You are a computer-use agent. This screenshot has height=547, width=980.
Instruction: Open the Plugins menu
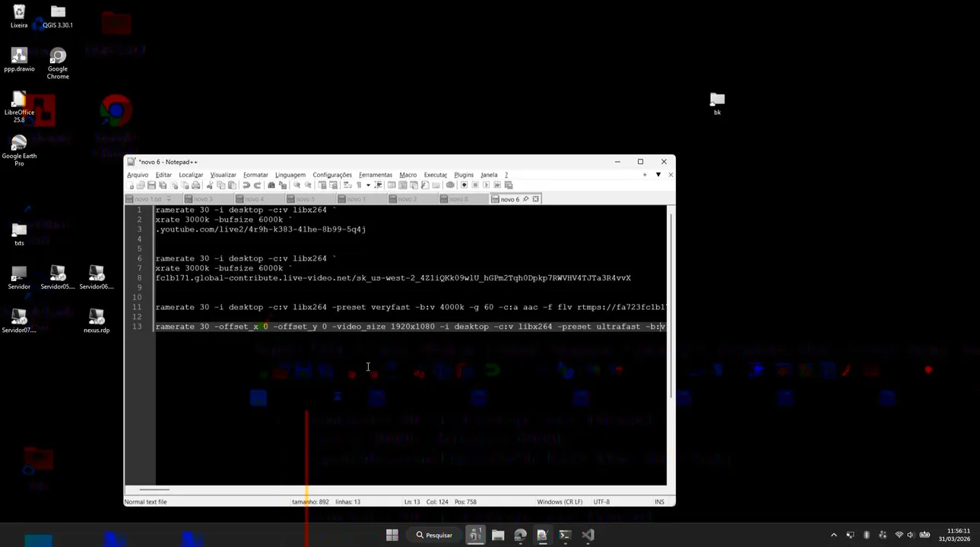point(464,175)
